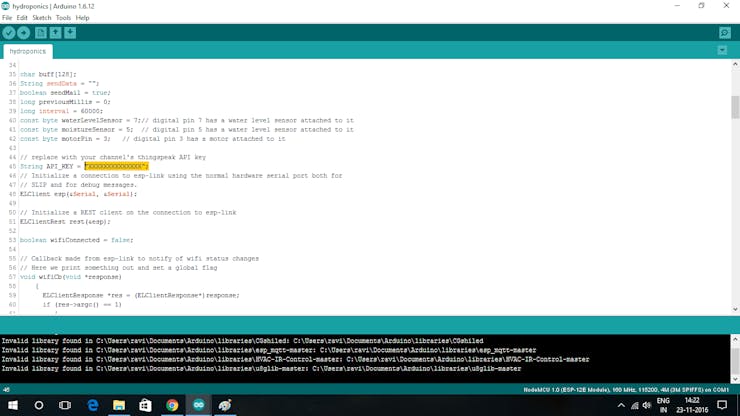Click 'char buff[128];' code line
The width and height of the screenshot is (740, 416).
coord(48,74)
